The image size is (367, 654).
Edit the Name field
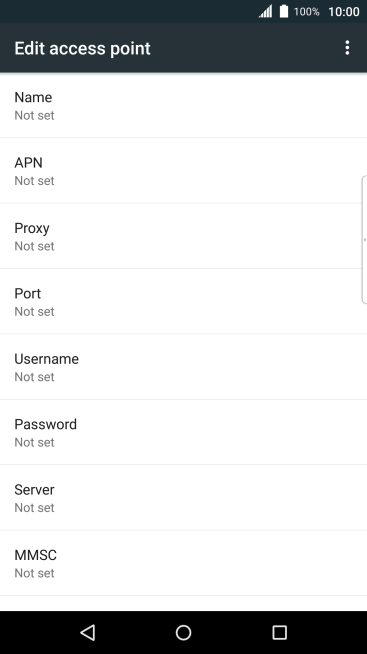[184, 105]
